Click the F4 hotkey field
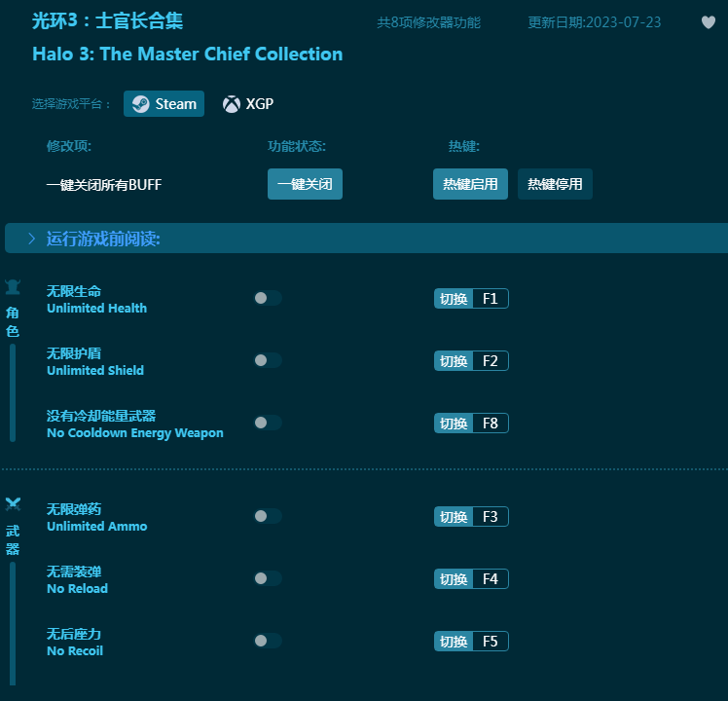The height and width of the screenshot is (701, 728). 491,578
